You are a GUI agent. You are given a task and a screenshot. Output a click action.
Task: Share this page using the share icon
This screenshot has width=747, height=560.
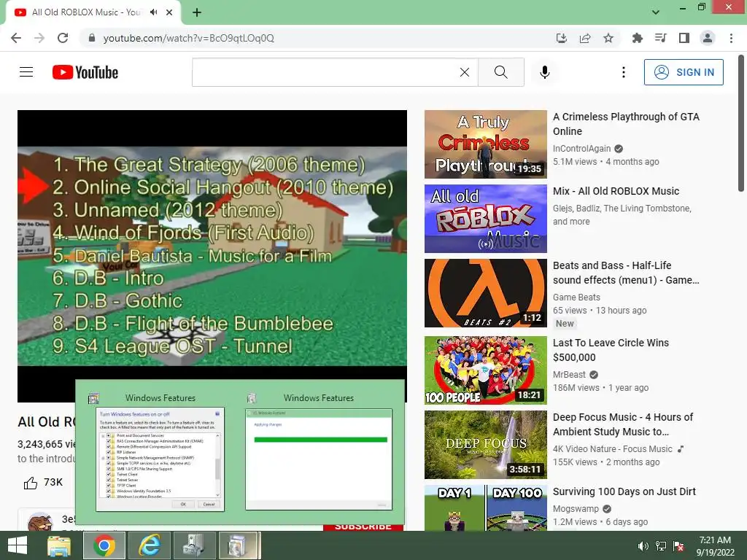point(585,38)
